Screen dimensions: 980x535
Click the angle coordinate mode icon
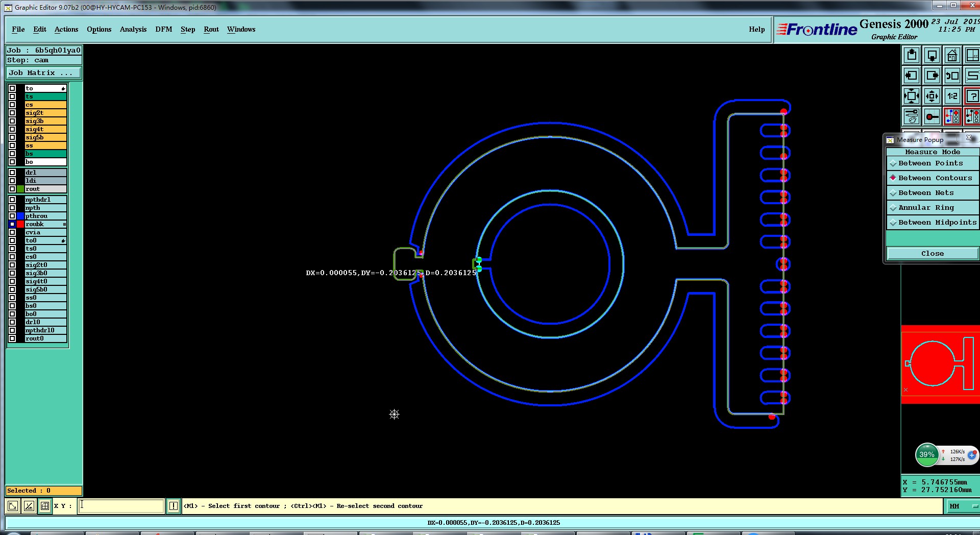(29, 506)
